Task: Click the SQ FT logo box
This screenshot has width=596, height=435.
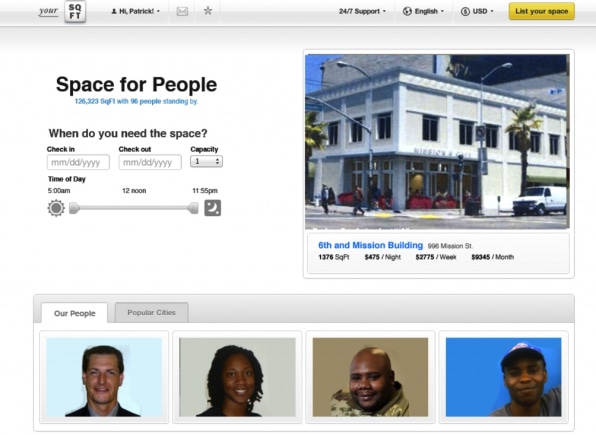Action: pyautogui.click(x=75, y=12)
